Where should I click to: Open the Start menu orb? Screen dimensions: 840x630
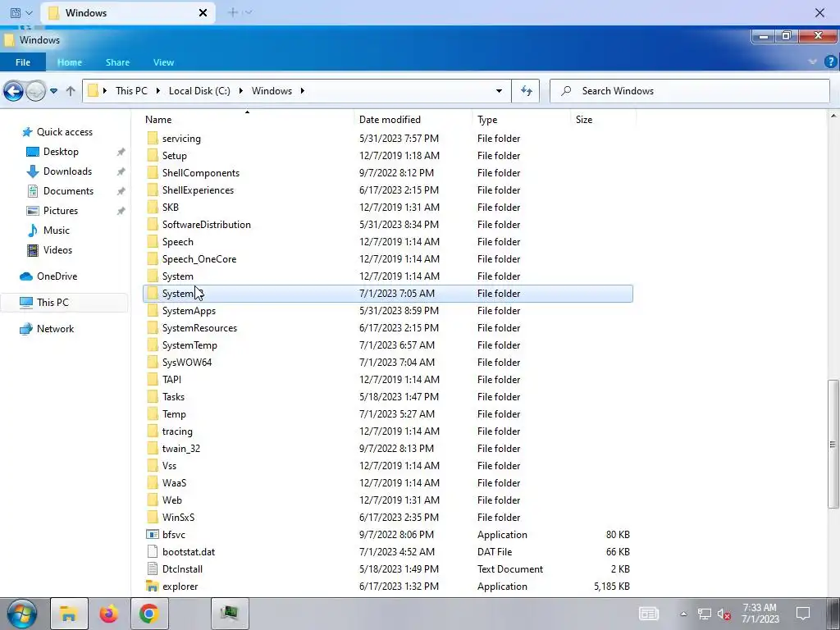coord(22,614)
